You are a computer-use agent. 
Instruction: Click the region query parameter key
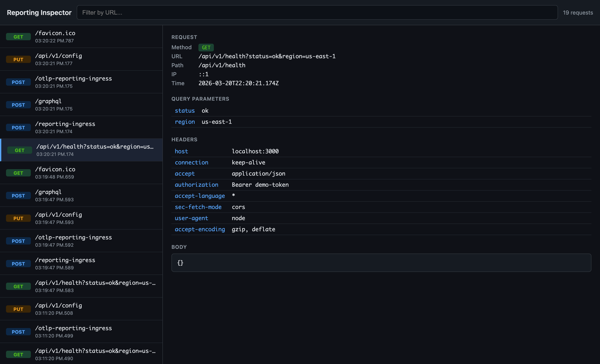click(184, 122)
